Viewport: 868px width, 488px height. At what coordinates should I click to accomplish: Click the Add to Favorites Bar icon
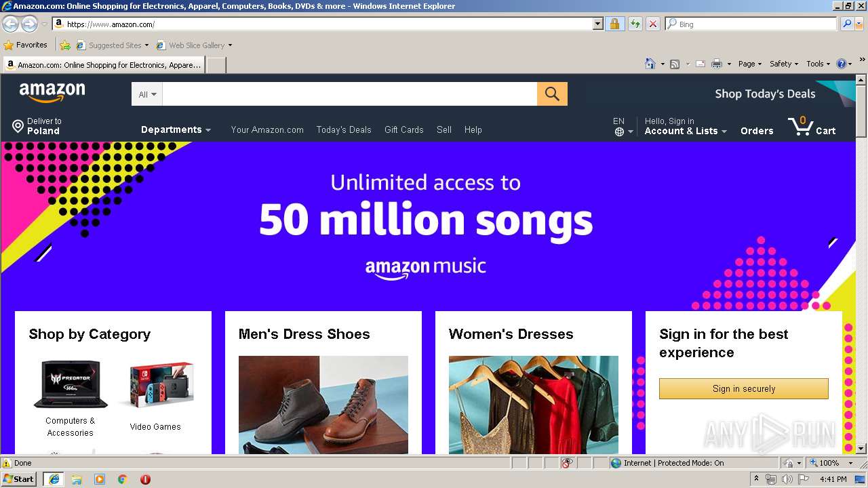click(x=65, y=45)
